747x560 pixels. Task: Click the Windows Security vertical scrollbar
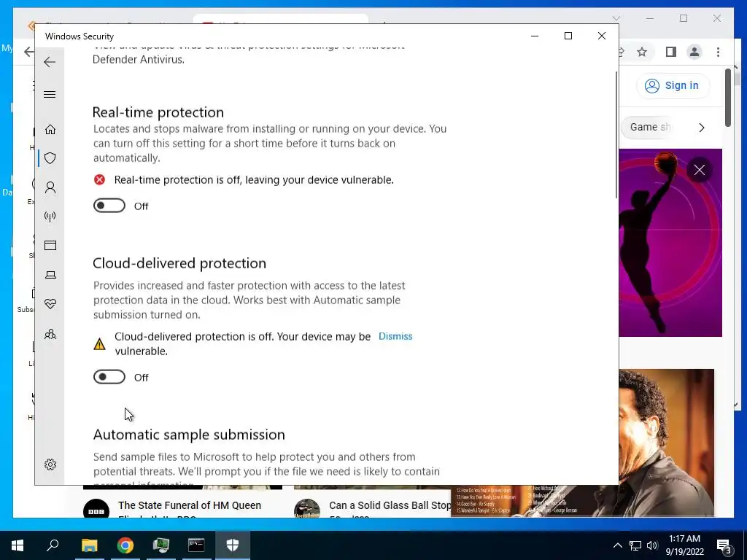click(616, 135)
